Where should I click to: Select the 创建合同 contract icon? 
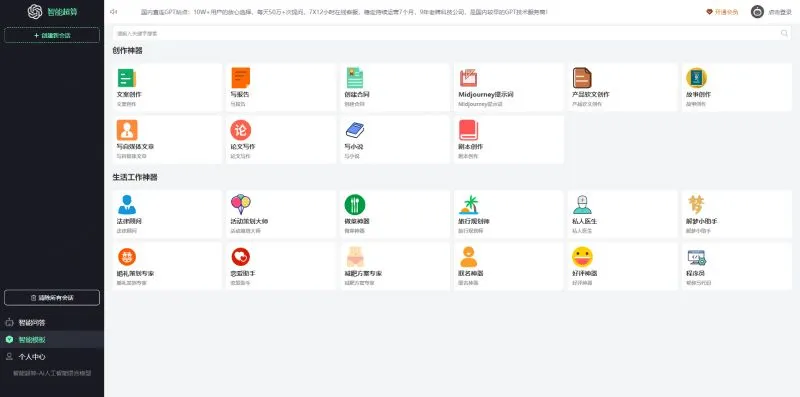(x=355, y=78)
